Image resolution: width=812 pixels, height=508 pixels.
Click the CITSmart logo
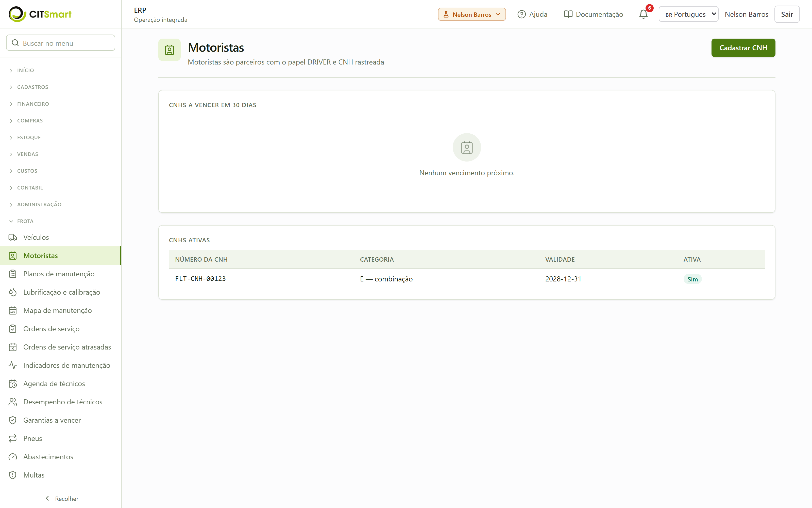[x=40, y=14]
